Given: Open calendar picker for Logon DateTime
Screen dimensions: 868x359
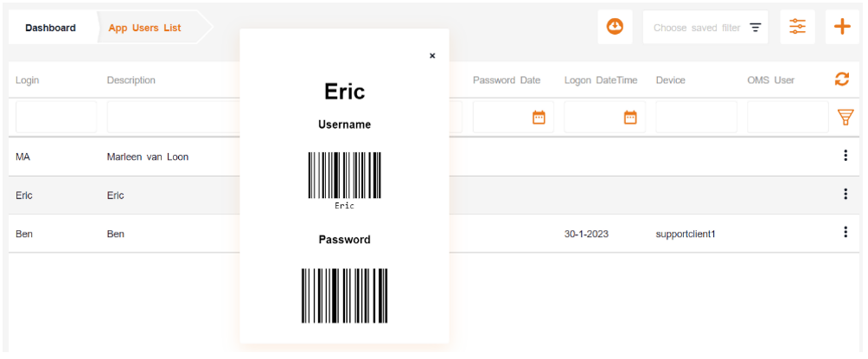Looking at the screenshot, I should [x=630, y=117].
